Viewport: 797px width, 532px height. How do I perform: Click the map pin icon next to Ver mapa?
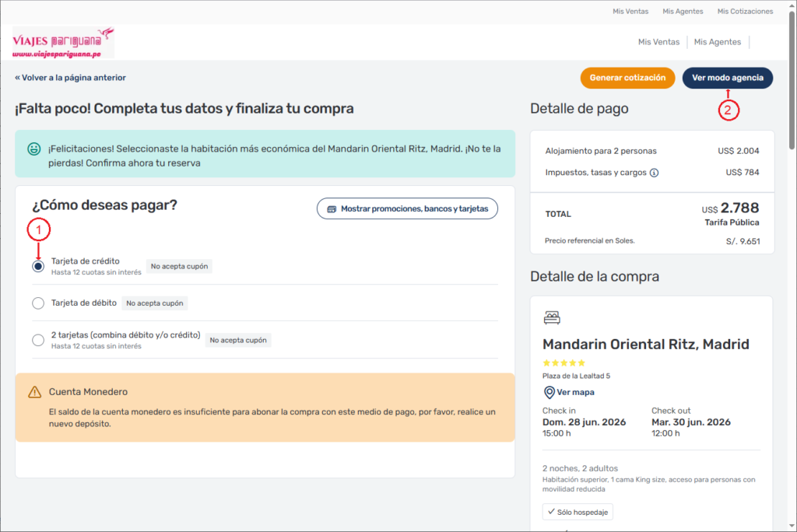click(x=549, y=392)
